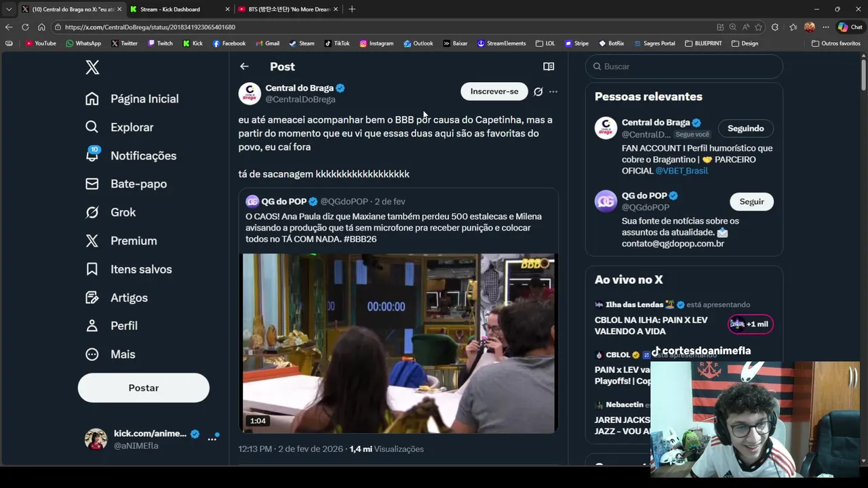Screen dimensions: 868x488
Task: Click browser back arrow
Action: coord(8,27)
